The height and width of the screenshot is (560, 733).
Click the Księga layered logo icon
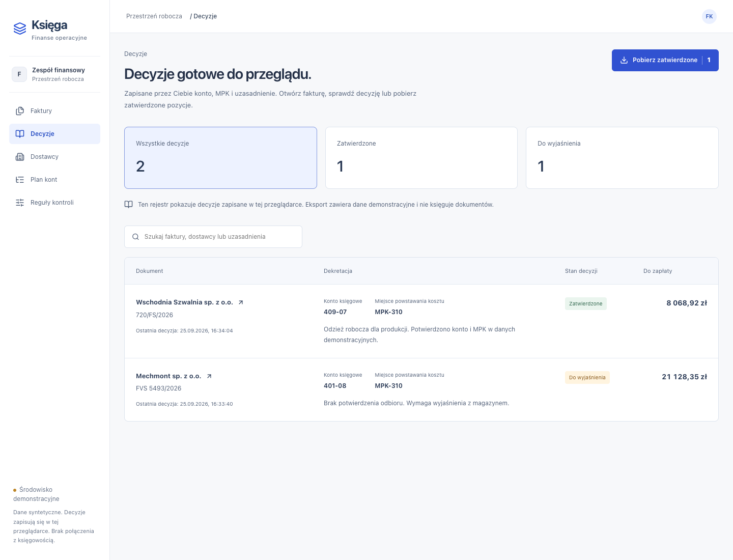point(20,29)
